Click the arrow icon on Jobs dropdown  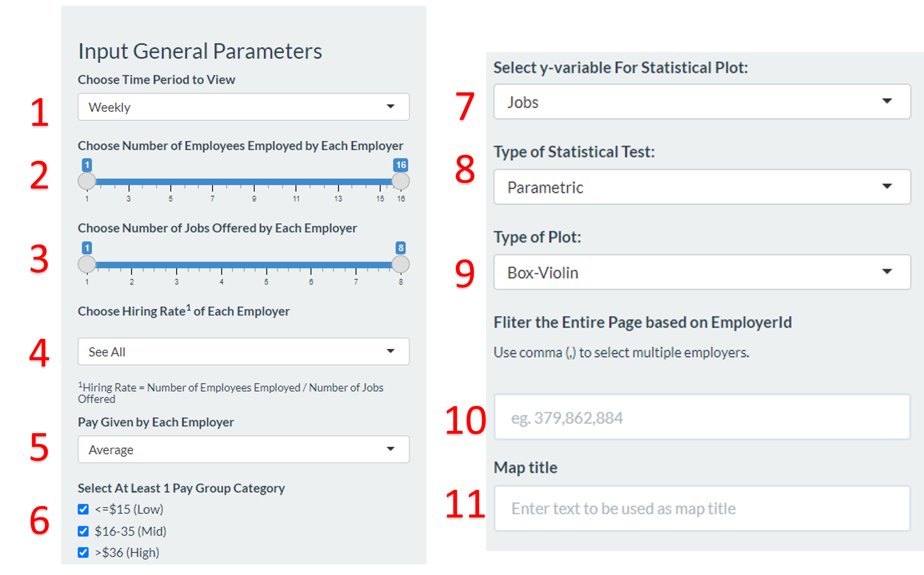point(887,101)
